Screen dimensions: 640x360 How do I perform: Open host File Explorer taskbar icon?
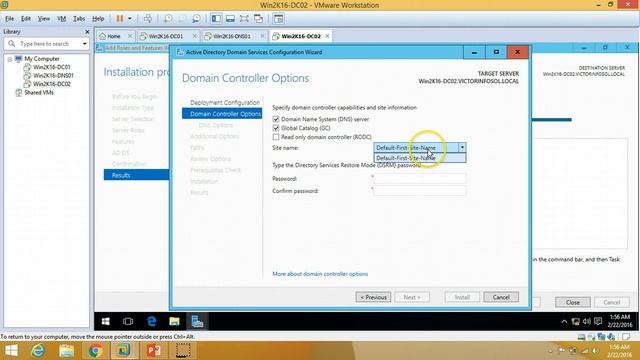tap(66, 351)
